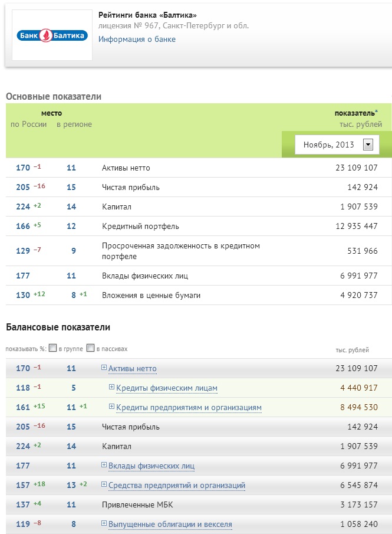Click the Банк Балтика logo
The height and width of the screenshot is (534, 392).
pyautogui.click(x=52, y=35)
